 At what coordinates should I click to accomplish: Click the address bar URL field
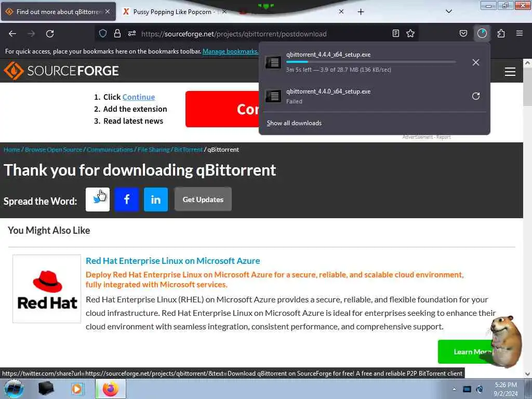[x=234, y=34]
